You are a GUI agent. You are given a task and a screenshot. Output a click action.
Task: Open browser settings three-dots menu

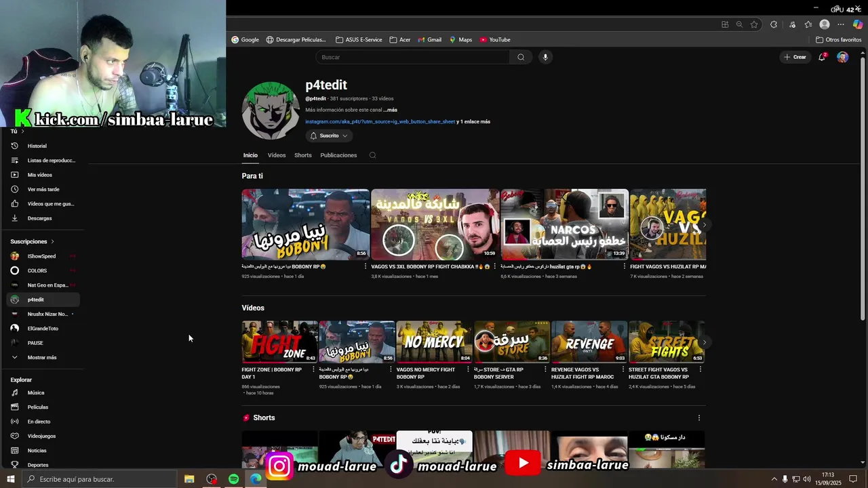[x=841, y=24]
